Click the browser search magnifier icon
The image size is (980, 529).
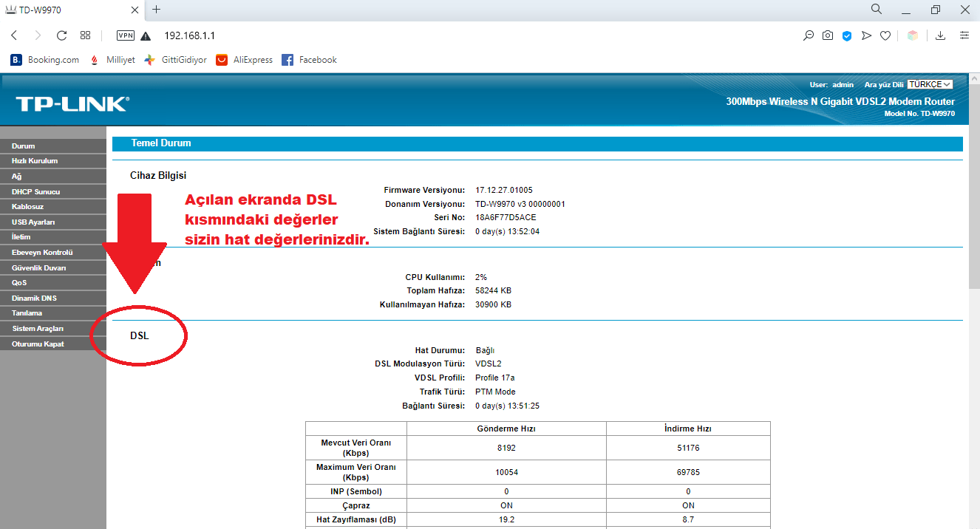tap(877, 10)
